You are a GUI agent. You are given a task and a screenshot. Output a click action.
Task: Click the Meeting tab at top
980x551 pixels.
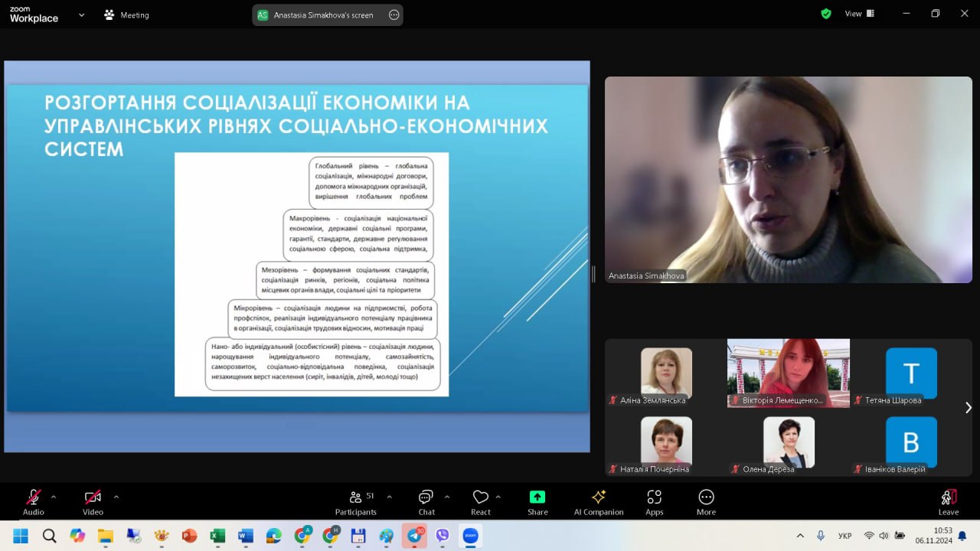click(127, 15)
